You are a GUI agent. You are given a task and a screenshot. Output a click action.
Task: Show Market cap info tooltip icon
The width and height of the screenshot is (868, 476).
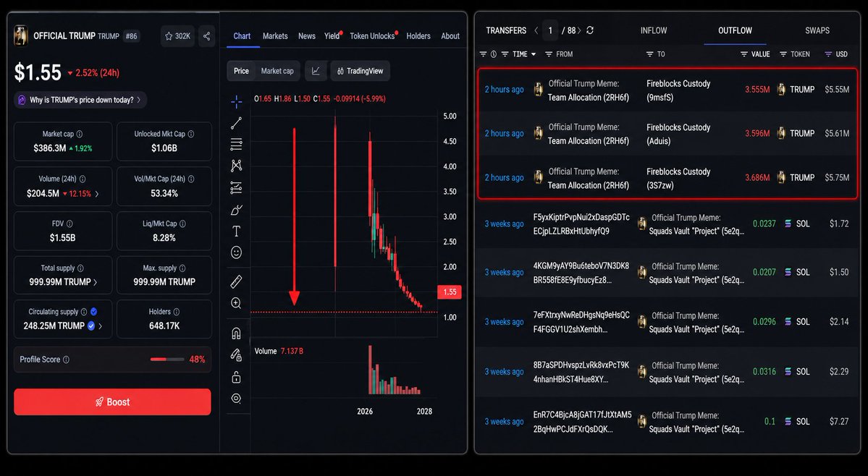(x=80, y=134)
